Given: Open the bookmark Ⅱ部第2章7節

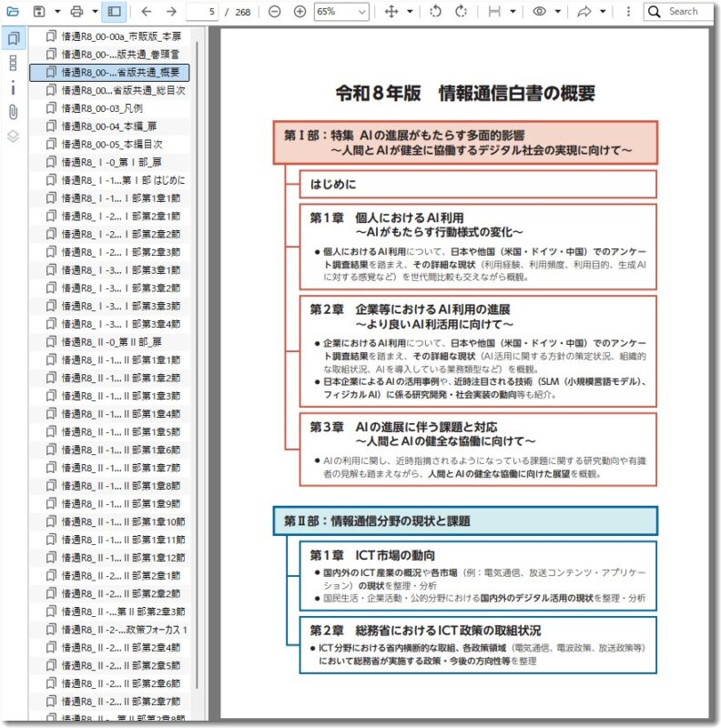Looking at the screenshot, I should point(110,702).
